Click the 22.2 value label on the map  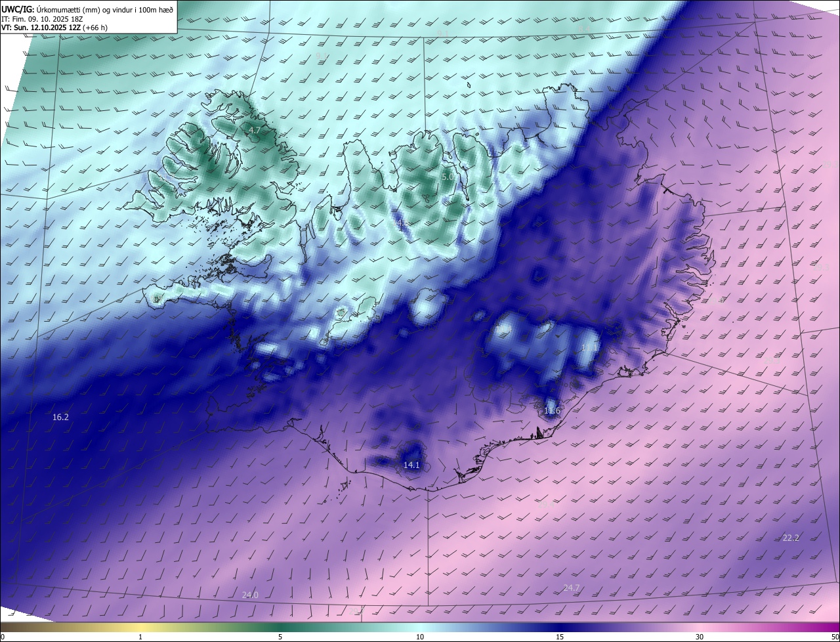tap(791, 538)
